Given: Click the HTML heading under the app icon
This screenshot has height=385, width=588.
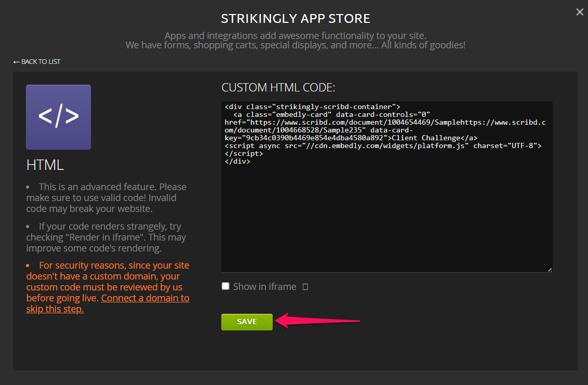Looking at the screenshot, I should pyautogui.click(x=45, y=165).
